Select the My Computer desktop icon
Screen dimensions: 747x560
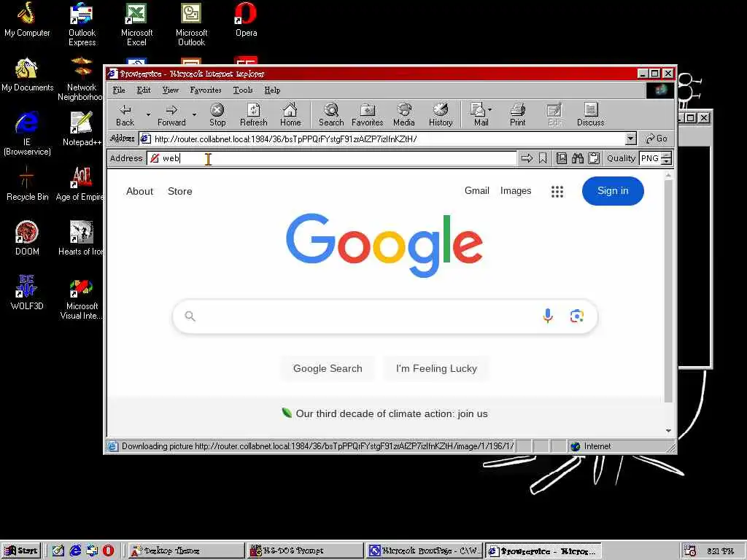pos(27,20)
